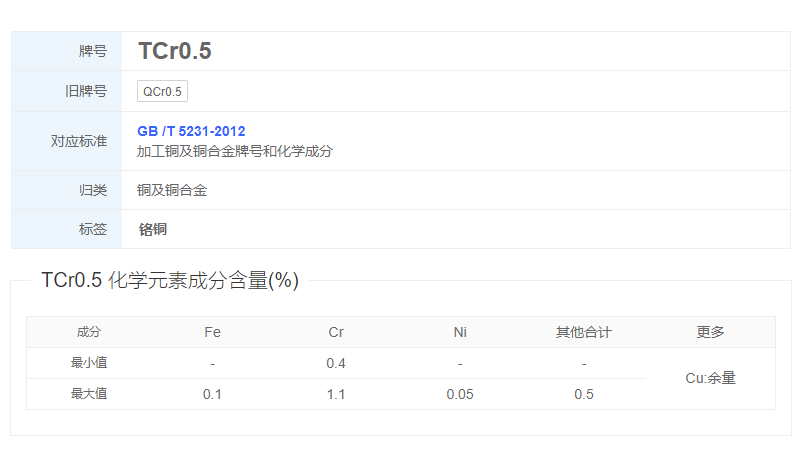This screenshot has width=800, height=450.
Task: Click the 成分 header cell
Action: point(89,332)
